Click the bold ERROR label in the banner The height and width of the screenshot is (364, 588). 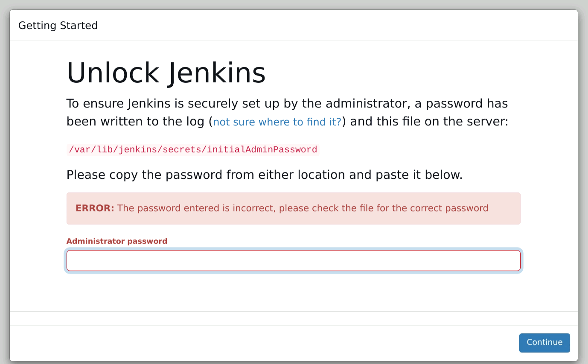pos(94,208)
